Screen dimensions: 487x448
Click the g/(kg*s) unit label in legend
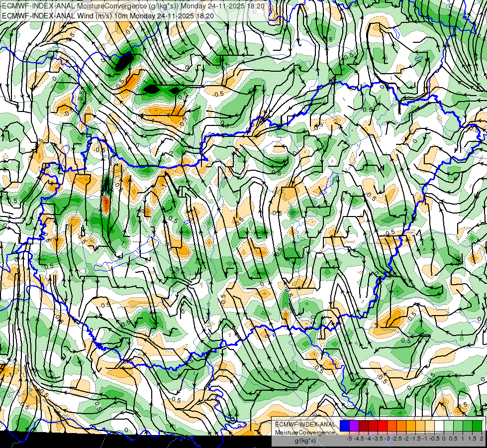(x=305, y=441)
